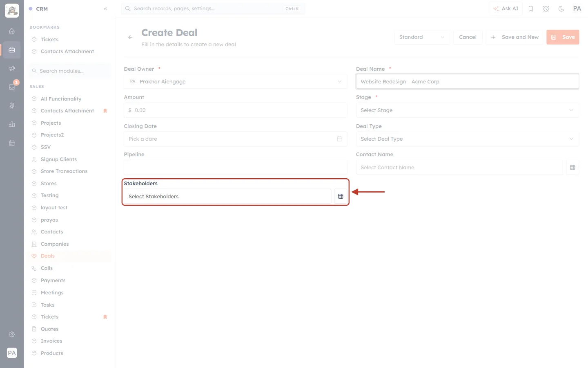
Task: Open the Pipeline field
Action: [x=236, y=167]
